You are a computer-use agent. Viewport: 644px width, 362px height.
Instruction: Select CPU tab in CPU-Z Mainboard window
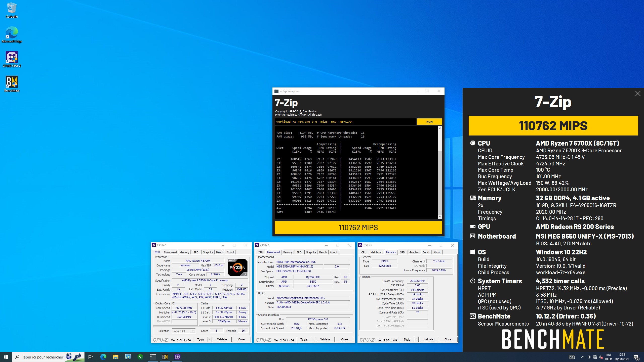tap(260, 252)
